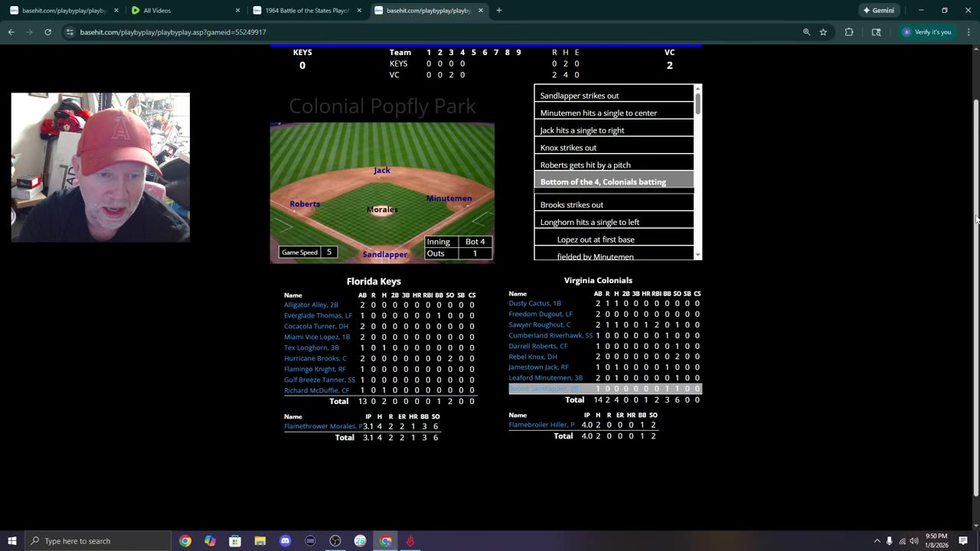
Task: Open Cumberland Riverhawk, SS player link
Action: point(551,335)
